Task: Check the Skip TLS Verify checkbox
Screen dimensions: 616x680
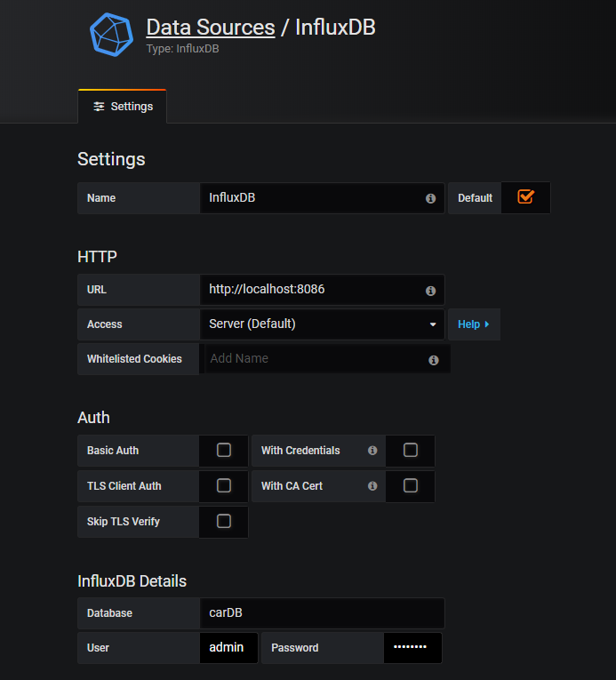Action: 224,521
